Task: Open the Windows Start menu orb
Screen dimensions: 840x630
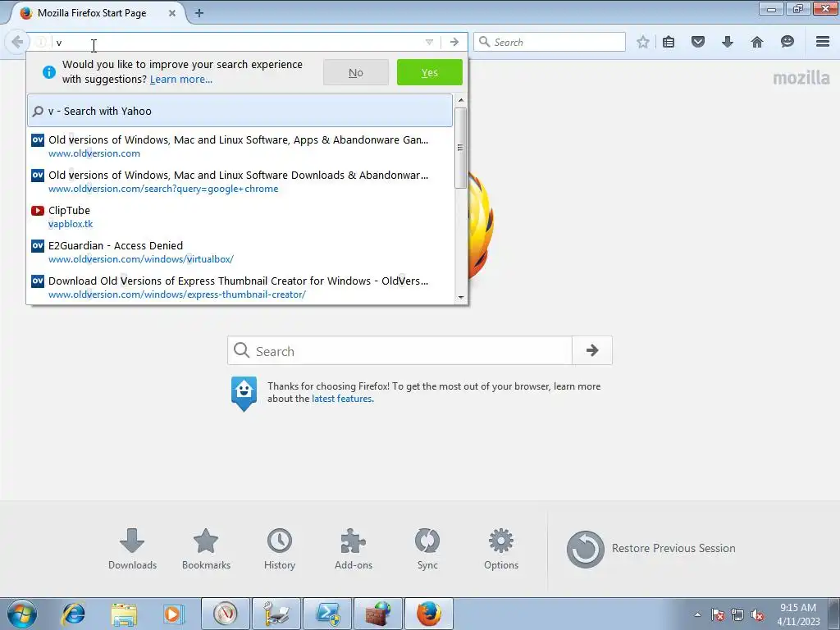Action: [x=22, y=614]
